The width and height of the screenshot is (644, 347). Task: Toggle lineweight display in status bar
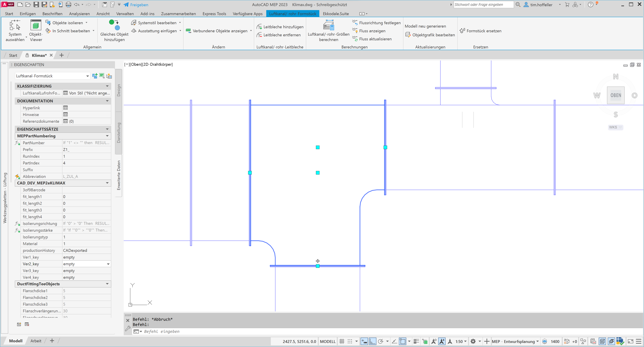click(416, 341)
